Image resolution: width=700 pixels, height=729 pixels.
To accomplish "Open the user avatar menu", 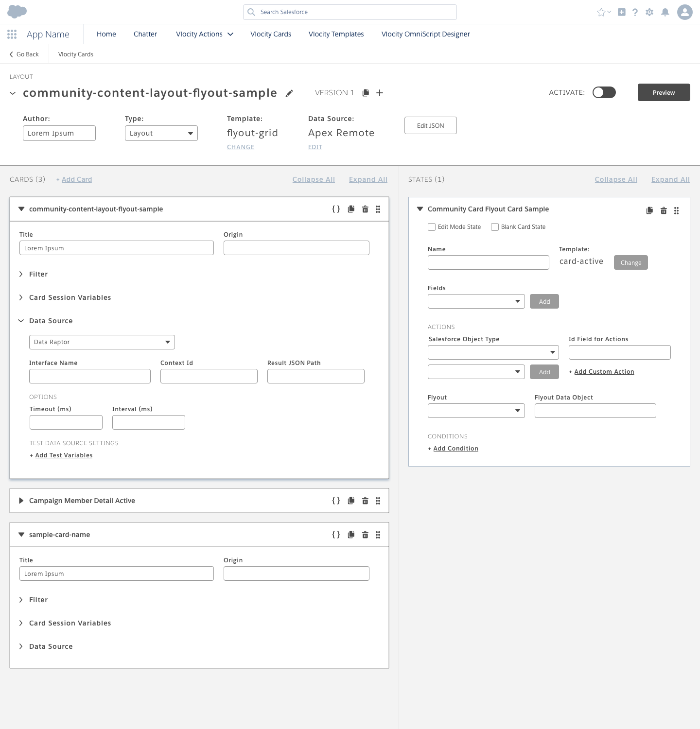I will pyautogui.click(x=685, y=12).
